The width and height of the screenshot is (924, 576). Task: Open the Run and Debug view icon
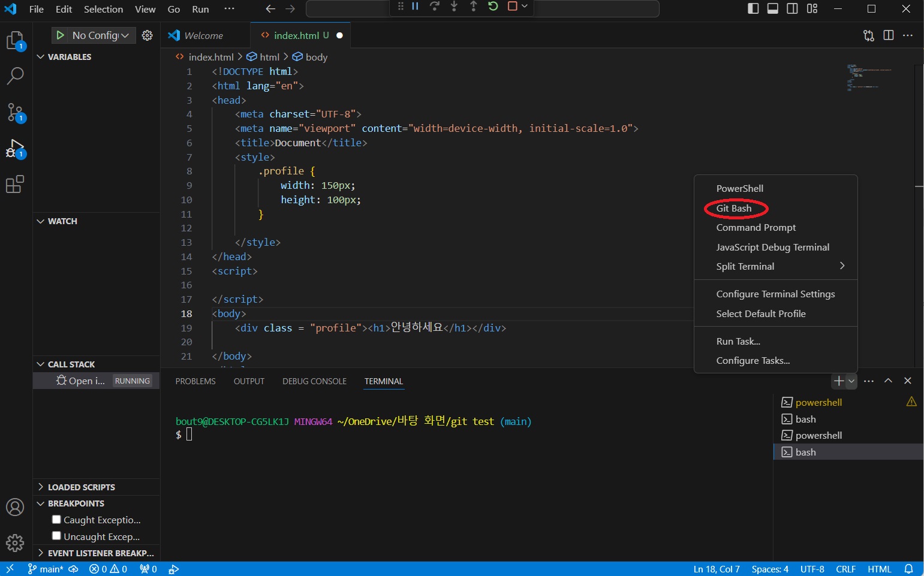pyautogui.click(x=15, y=148)
